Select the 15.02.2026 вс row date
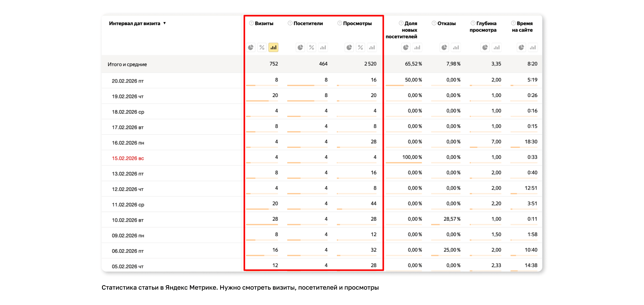The width and height of the screenshot is (644, 305). tap(128, 158)
